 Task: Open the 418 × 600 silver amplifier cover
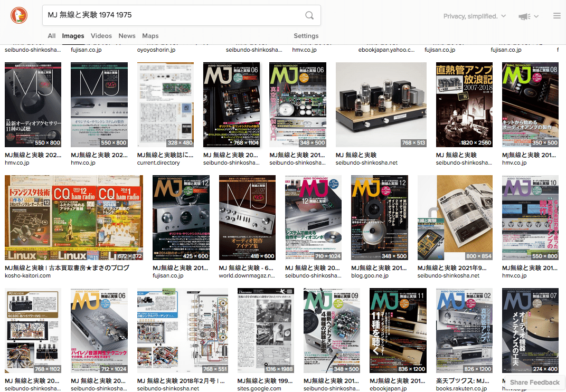point(247,217)
